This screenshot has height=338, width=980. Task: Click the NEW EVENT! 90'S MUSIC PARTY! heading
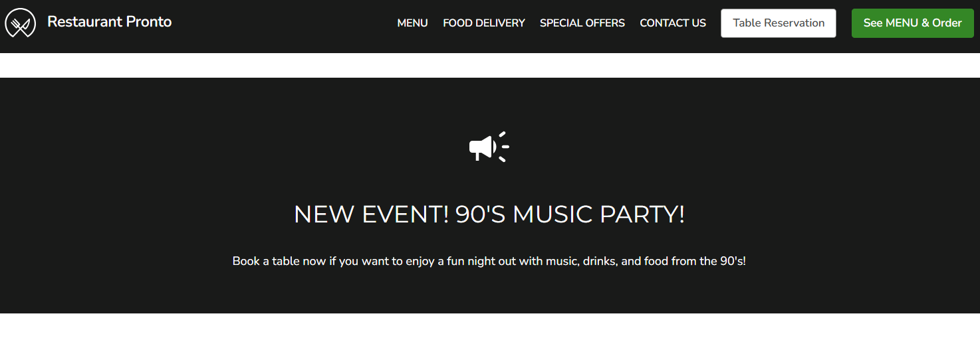[489, 214]
